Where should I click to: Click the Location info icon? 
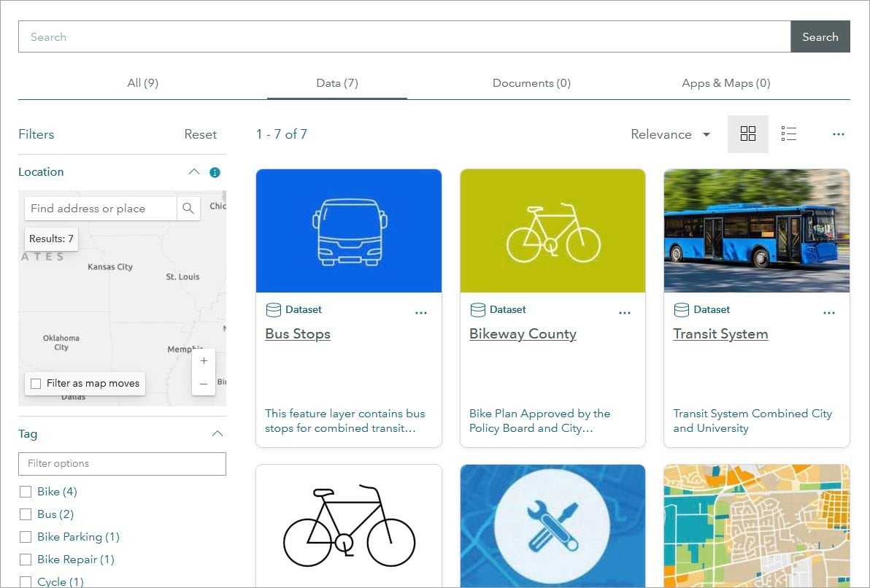point(215,172)
